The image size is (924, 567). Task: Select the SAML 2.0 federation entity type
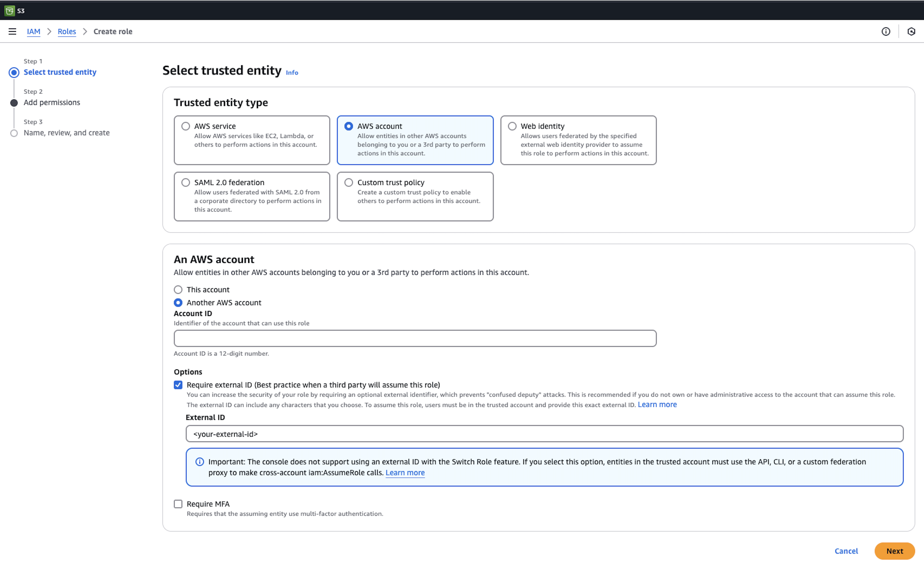(185, 182)
